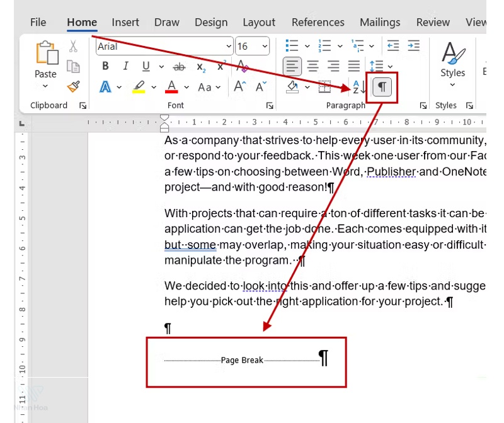The width and height of the screenshot is (504, 423).
Task: Toggle Show/Hide paragraph marks
Action: [x=382, y=87]
